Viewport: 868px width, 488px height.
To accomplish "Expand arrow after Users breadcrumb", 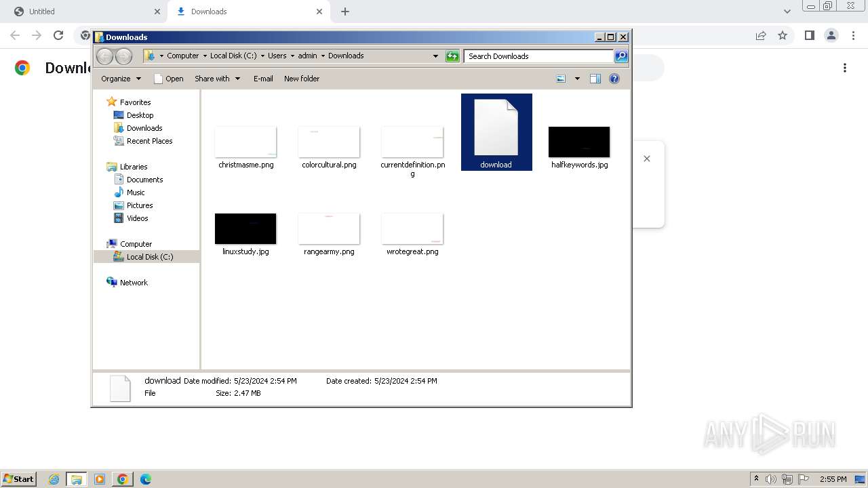I will 292,56.
